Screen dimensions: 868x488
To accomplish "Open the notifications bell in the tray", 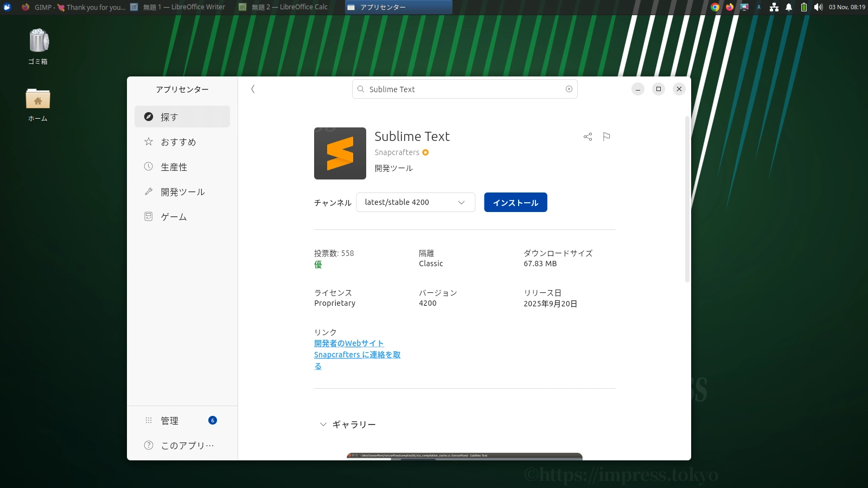I will [x=789, y=7].
